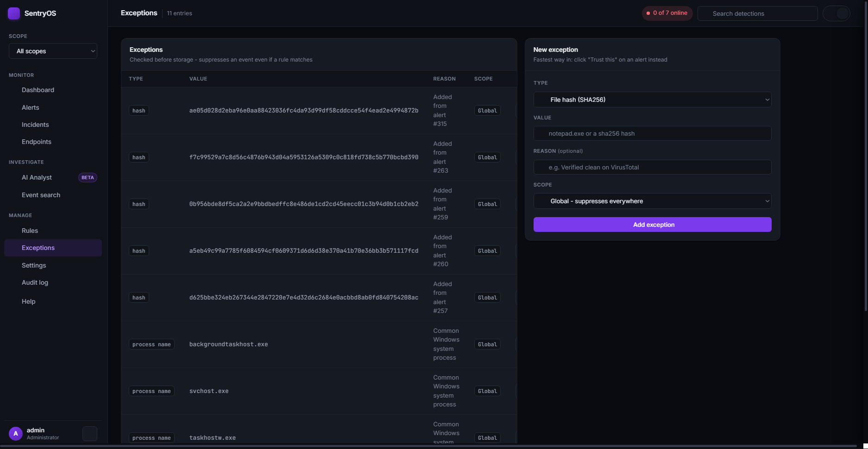This screenshot has height=449, width=868.
Task: Select hash value starting a5eb49c9
Action: click(x=304, y=251)
